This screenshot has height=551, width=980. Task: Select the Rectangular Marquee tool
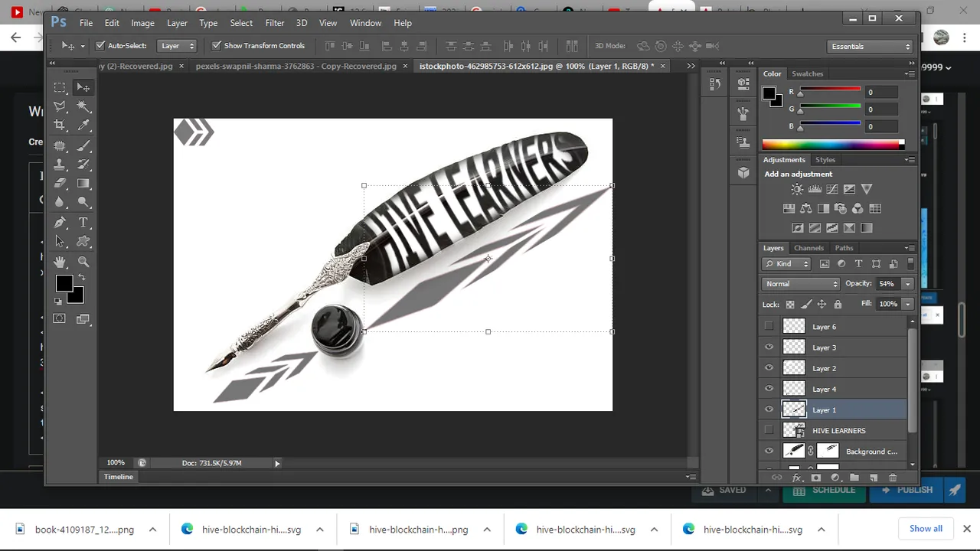click(x=60, y=87)
